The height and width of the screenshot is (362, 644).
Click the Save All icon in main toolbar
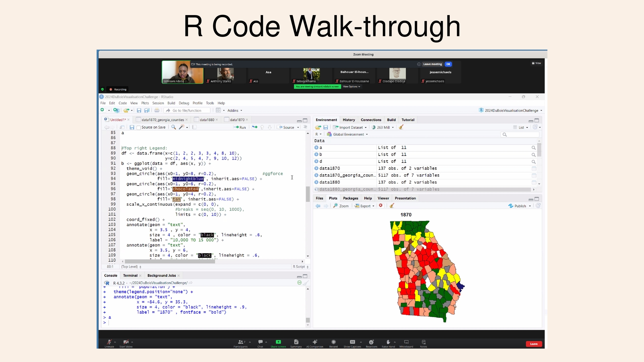point(147,110)
